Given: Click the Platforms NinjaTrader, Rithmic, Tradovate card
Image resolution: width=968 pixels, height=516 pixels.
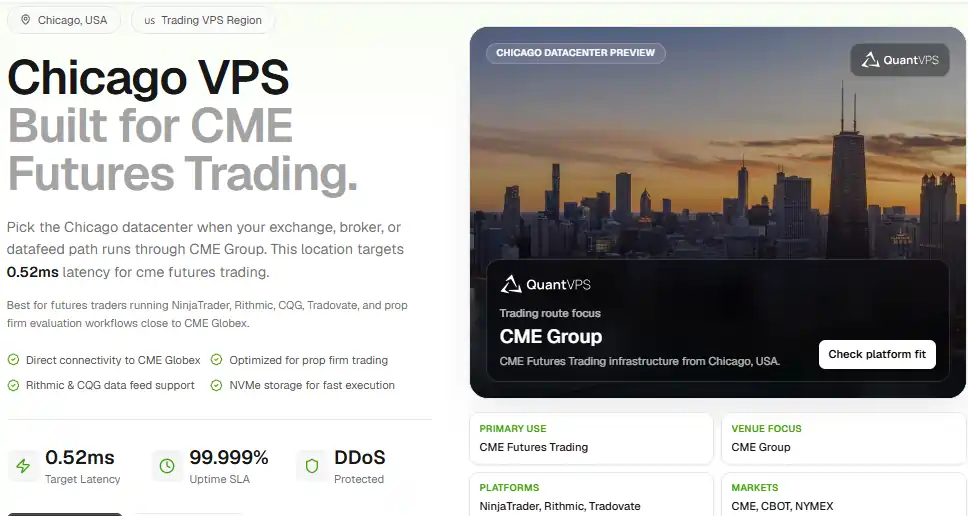Looking at the screenshot, I should click(591, 495).
